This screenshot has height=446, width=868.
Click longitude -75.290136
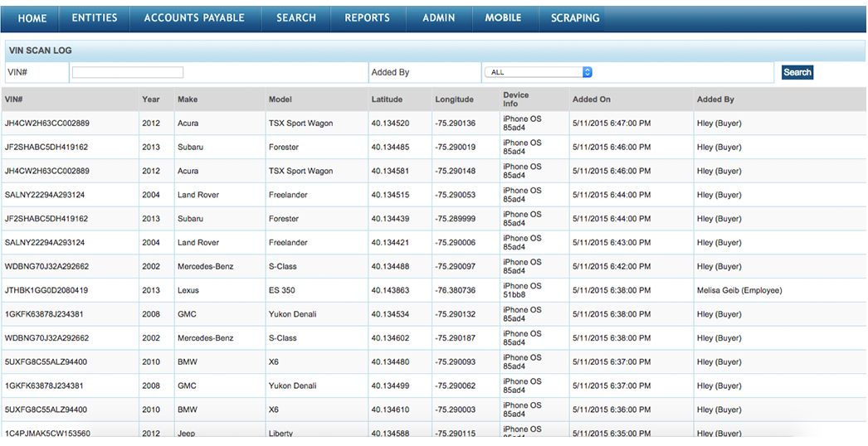coord(455,124)
